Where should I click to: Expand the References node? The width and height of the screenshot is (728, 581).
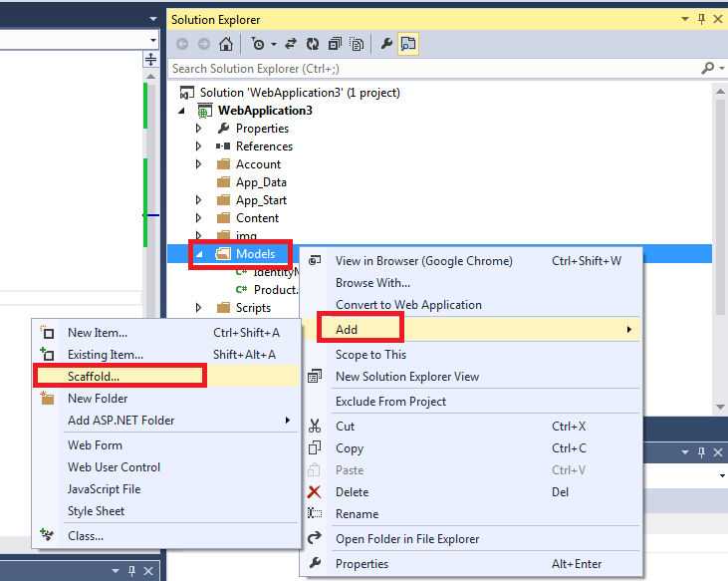(x=199, y=146)
